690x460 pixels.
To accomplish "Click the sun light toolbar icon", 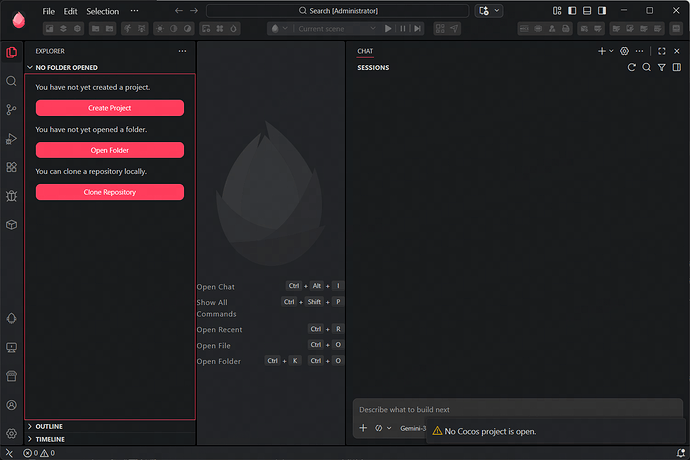I will pos(160,29).
